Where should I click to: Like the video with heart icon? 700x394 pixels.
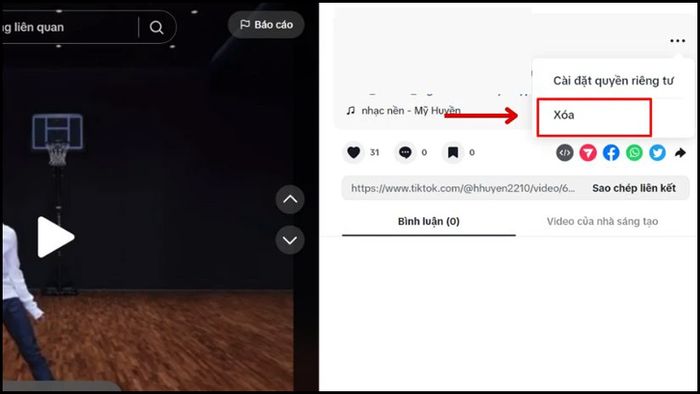354,153
